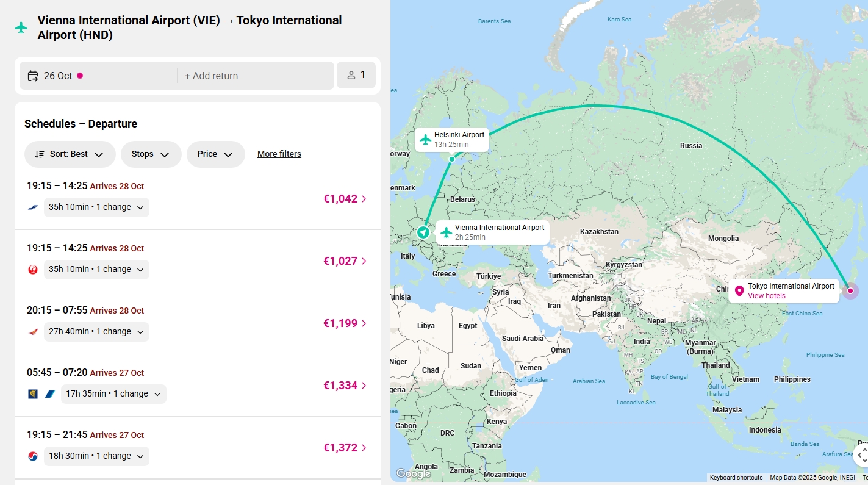Click the 26 Oct departure date field
Screen dimensions: 868x485
(x=98, y=76)
